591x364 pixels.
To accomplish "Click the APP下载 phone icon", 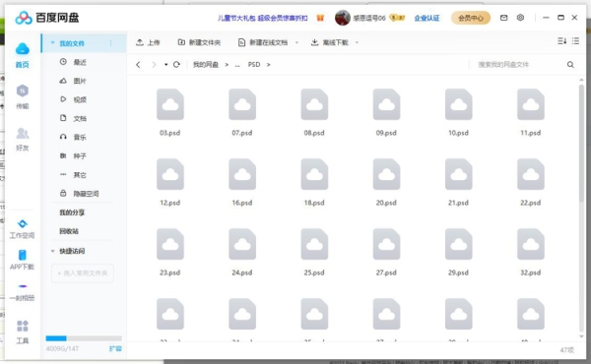I will tap(23, 255).
